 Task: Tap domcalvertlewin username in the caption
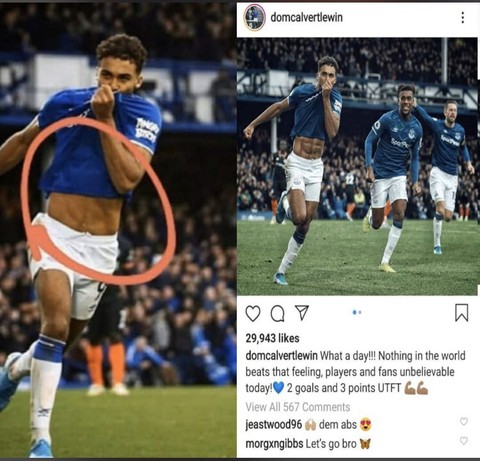click(281, 356)
